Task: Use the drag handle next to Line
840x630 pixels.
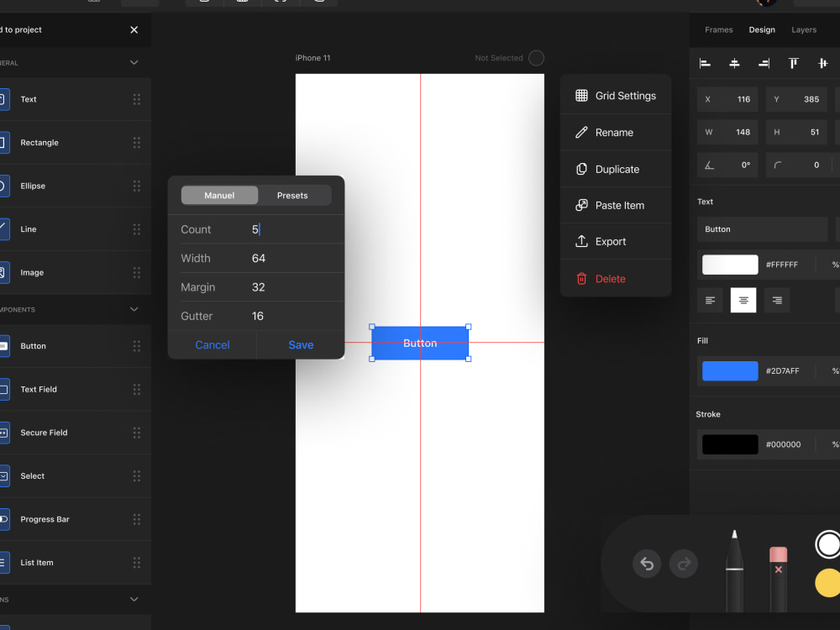Action: click(137, 229)
